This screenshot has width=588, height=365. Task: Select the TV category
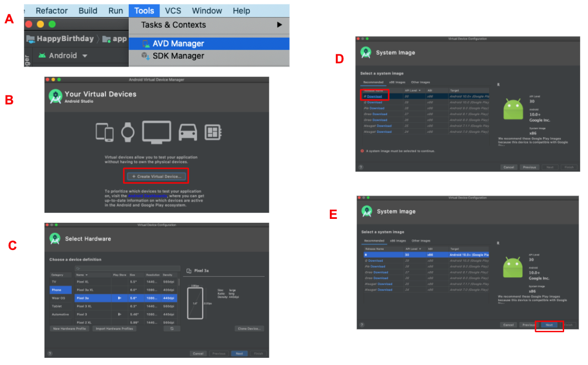[x=61, y=282]
